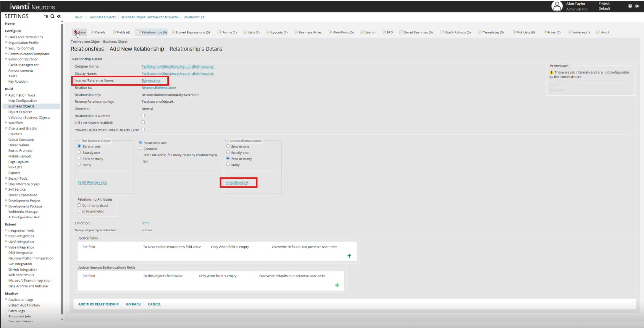Expand the Automation Tools tree node
The height and width of the screenshot is (328, 644).
pyautogui.click(x=6, y=95)
